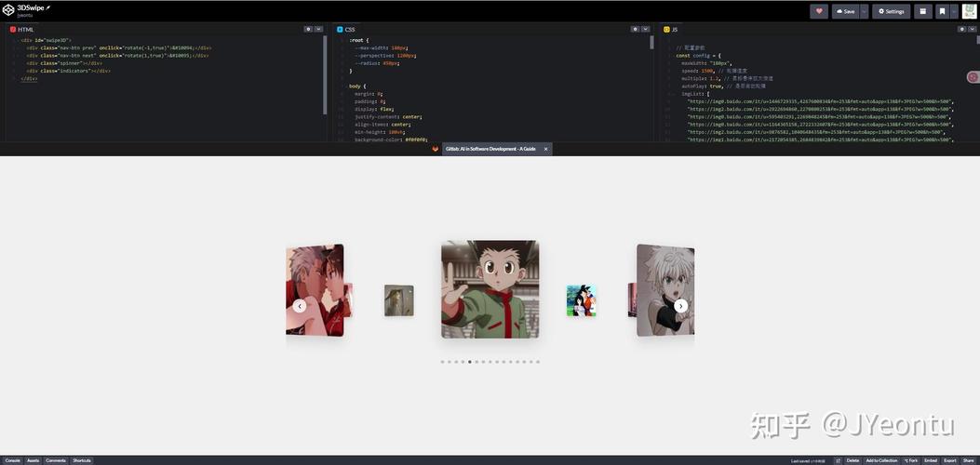This screenshot has height=465, width=980.
Task: Edit pen title via pencil icon
Action: click(x=48, y=7)
